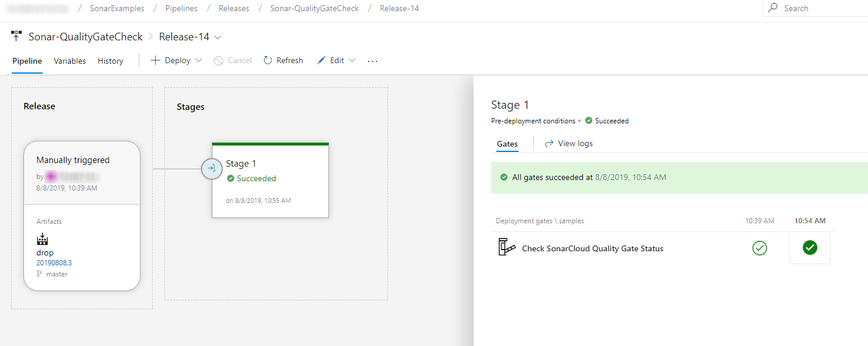Click the on 8/8/2019, 10:55 AM timestamp
Viewport: 868px width, 346px height.
(258, 200)
